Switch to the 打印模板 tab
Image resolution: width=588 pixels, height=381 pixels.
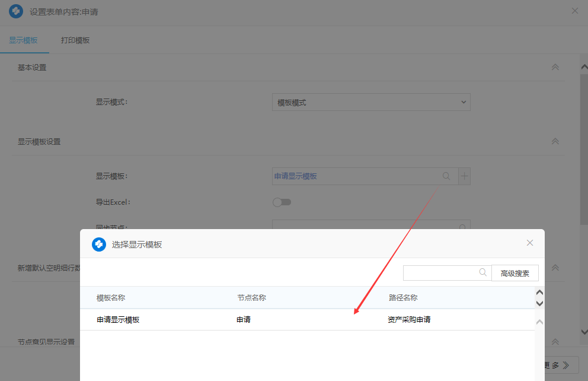click(75, 40)
